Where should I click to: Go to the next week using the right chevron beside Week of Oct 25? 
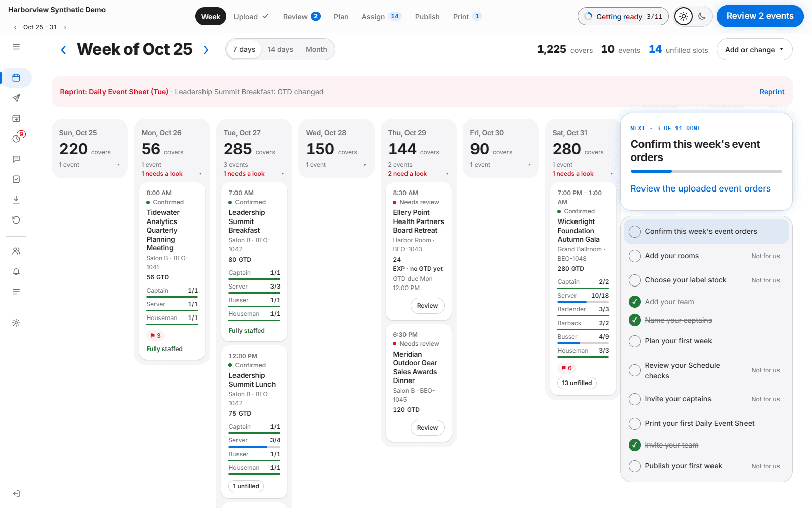(x=206, y=50)
